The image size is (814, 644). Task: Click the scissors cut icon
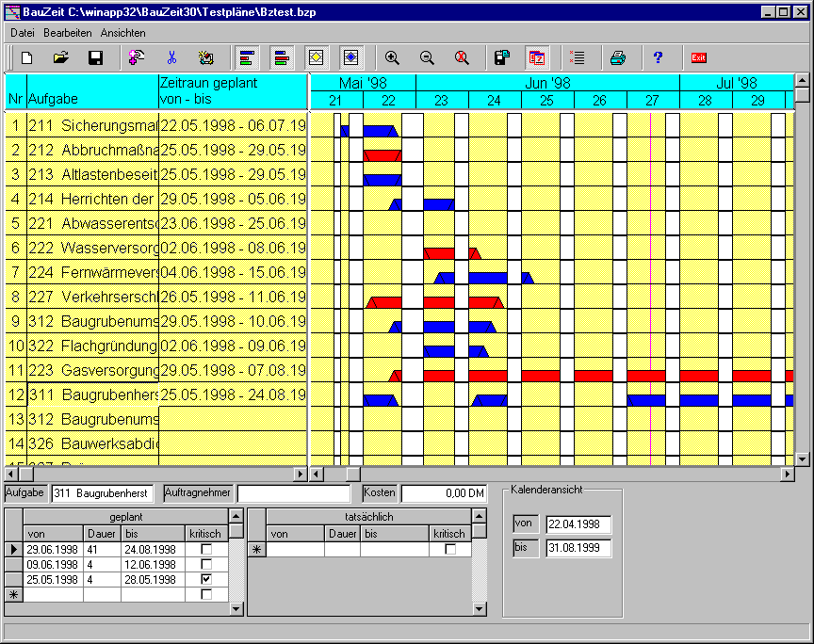point(171,57)
